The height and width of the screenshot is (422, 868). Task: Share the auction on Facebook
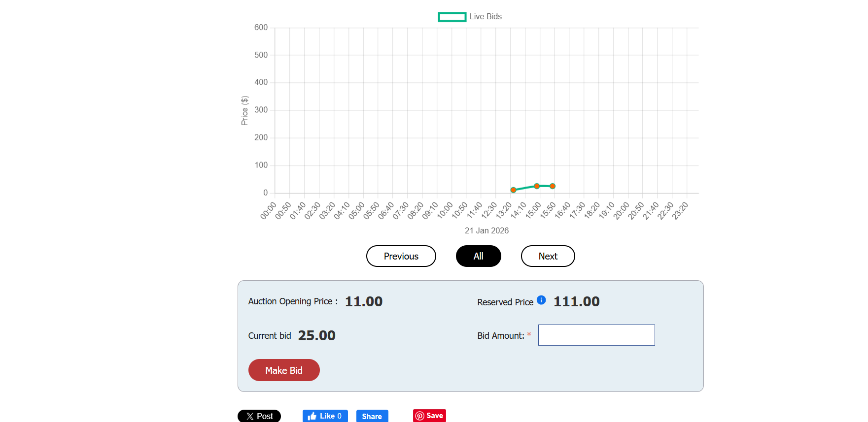pyautogui.click(x=372, y=416)
